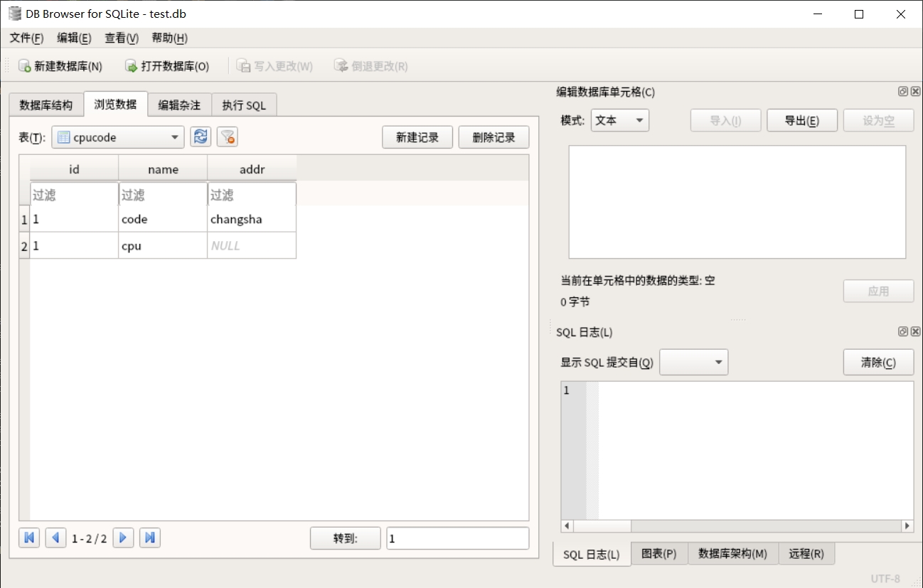
Task: Open the Edit (编辑) menu
Action: click(x=74, y=38)
